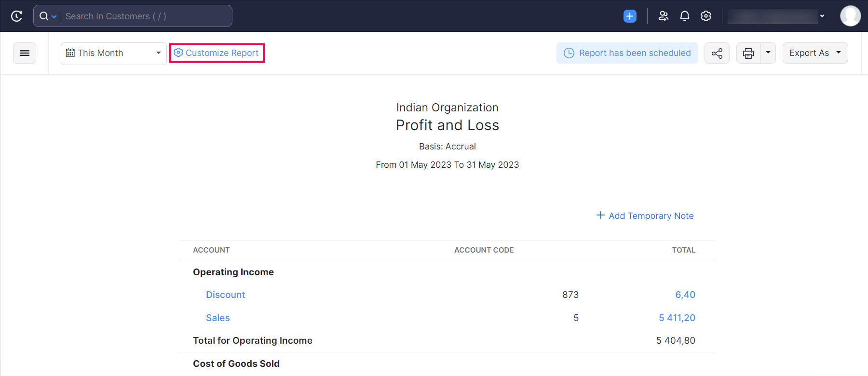868x376 pixels.
Task: Click the share report icon
Action: (717, 53)
